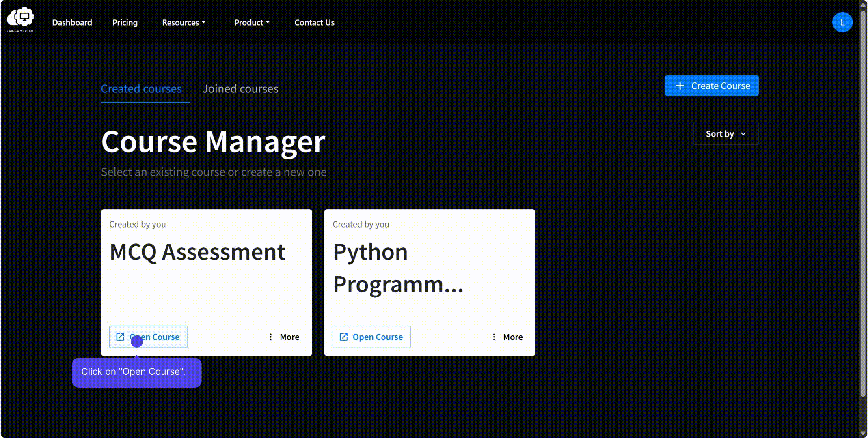Open the Sort by dropdown
This screenshot has height=438, width=868.
tap(725, 134)
